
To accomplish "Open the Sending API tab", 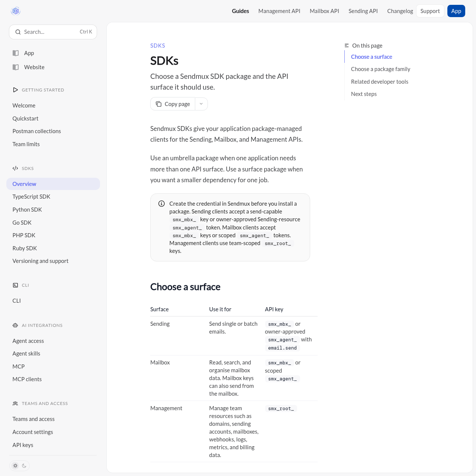I will click(363, 11).
